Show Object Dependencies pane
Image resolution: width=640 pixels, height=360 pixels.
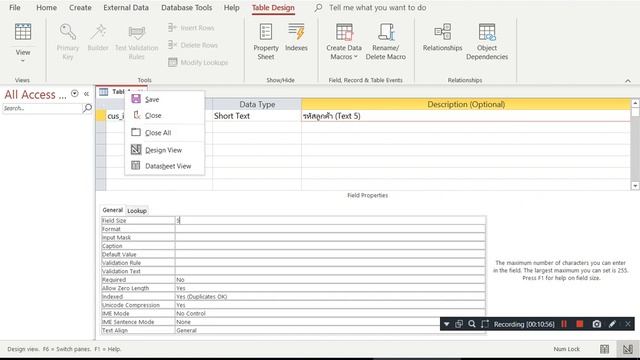[487, 42]
